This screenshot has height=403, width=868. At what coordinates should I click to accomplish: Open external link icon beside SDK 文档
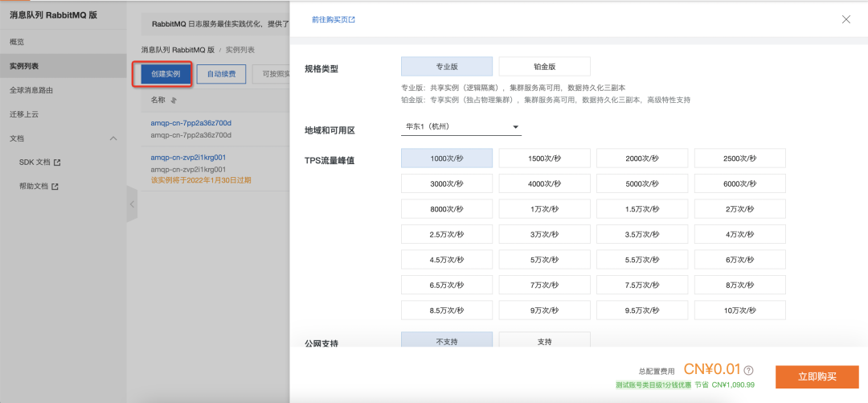pyautogui.click(x=56, y=162)
